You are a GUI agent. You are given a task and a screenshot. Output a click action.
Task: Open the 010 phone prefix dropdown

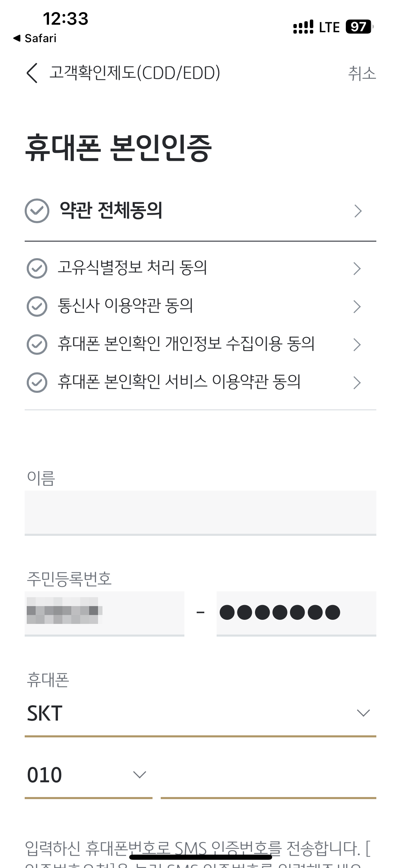pos(88,775)
